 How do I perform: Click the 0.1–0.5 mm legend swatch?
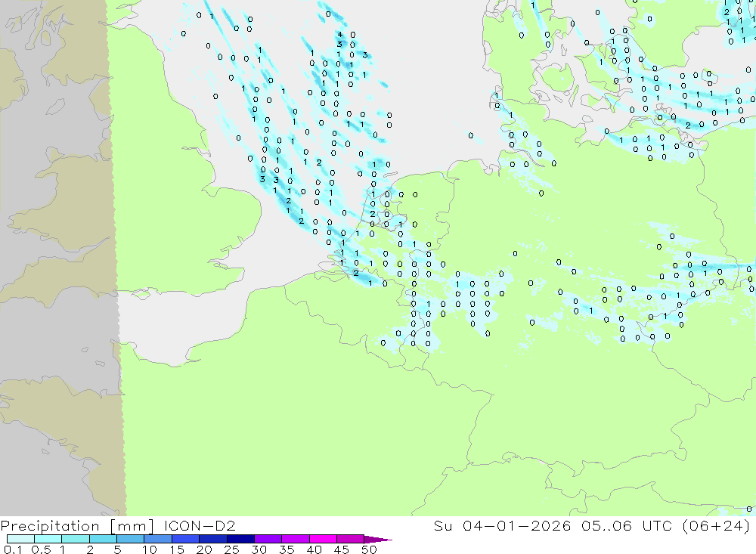[20, 539]
